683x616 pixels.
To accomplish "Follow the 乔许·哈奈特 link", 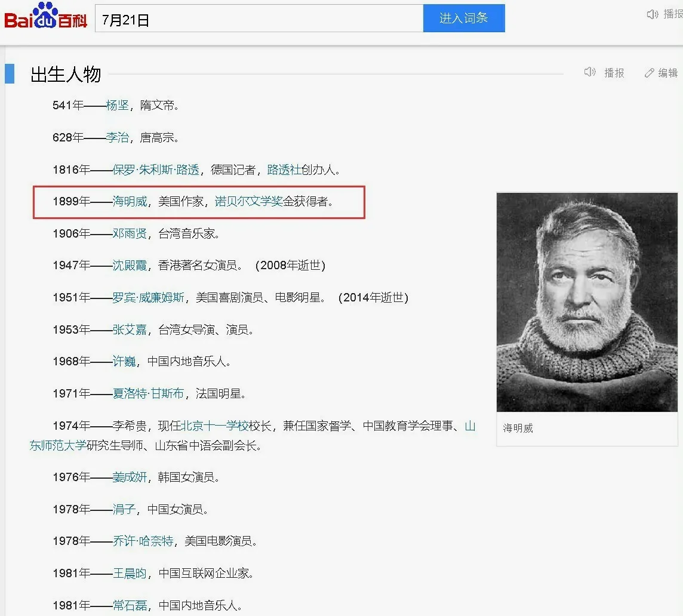I will 143,541.
